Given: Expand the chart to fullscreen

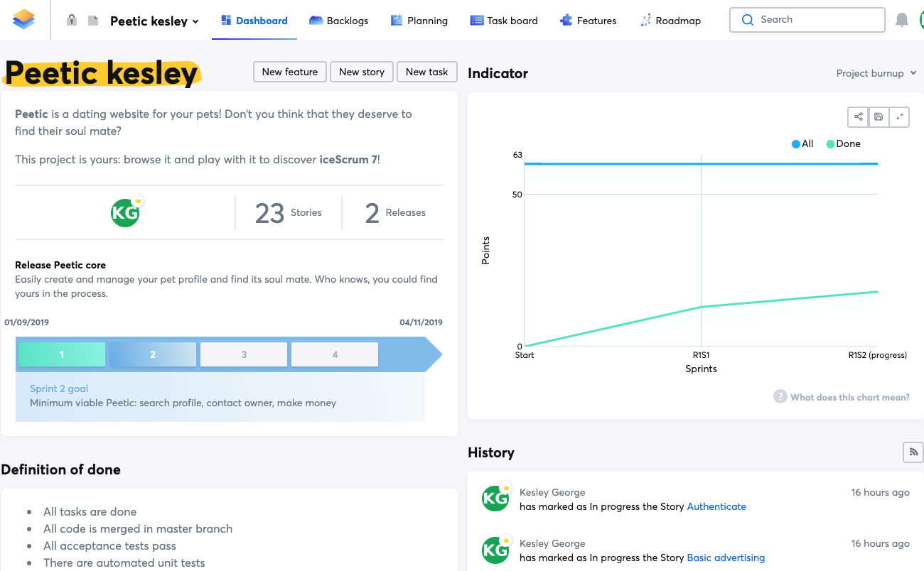Looking at the screenshot, I should click(900, 117).
